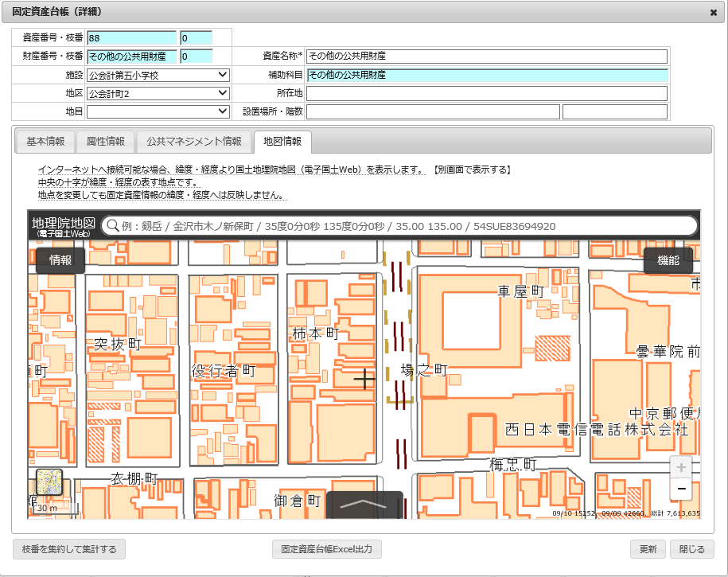
Task: Open the 地区 dropdown
Action: 158,93
